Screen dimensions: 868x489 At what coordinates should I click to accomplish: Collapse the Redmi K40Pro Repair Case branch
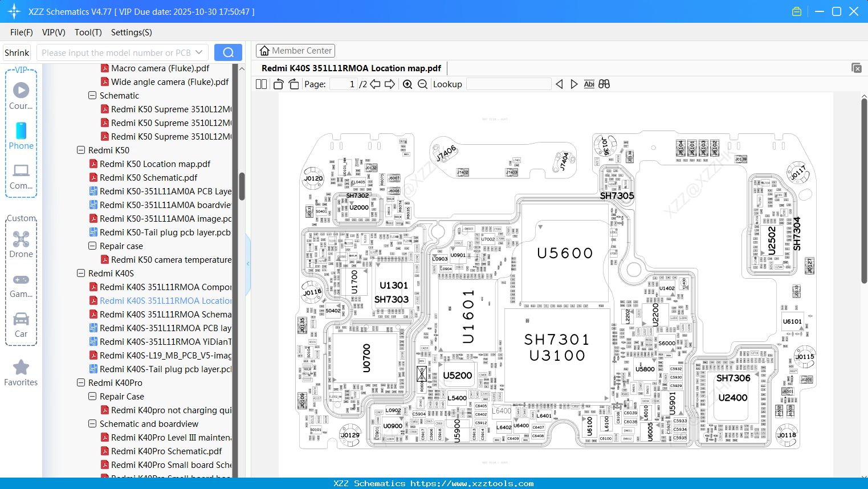92,396
